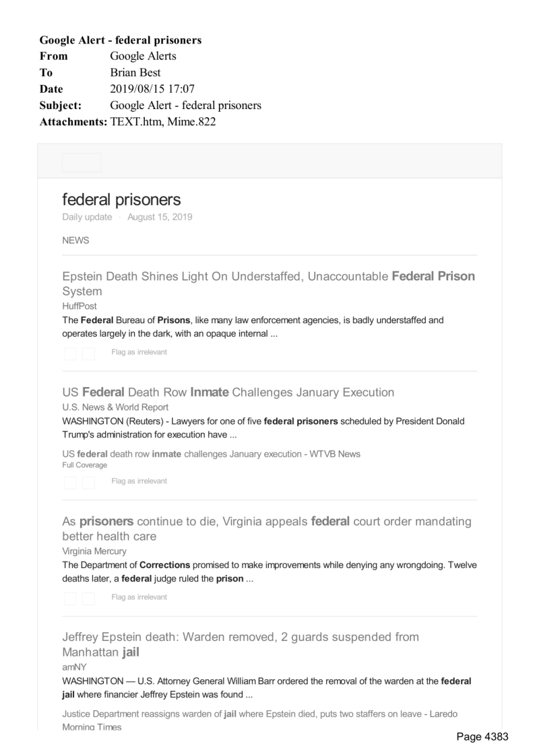Click the first share icon under the death row article
The width and height of the screenshot is (535, 756).
[x=70, y=483]
